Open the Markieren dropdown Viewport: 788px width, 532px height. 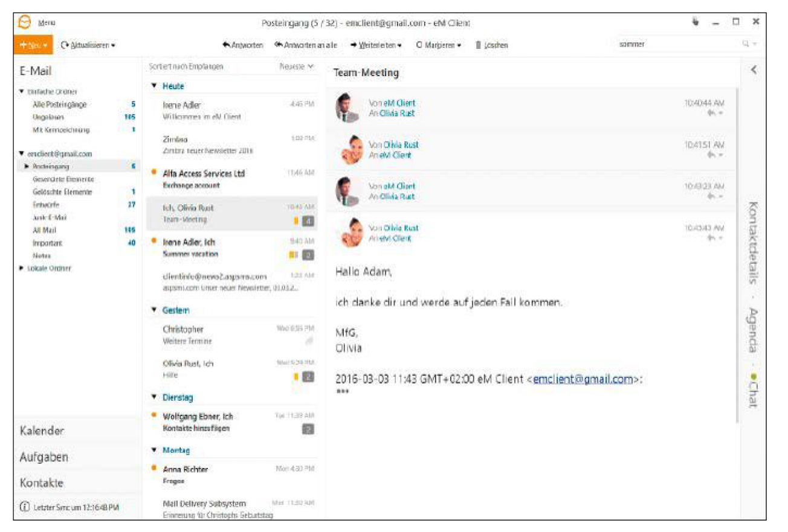click(x=439, y=45)
